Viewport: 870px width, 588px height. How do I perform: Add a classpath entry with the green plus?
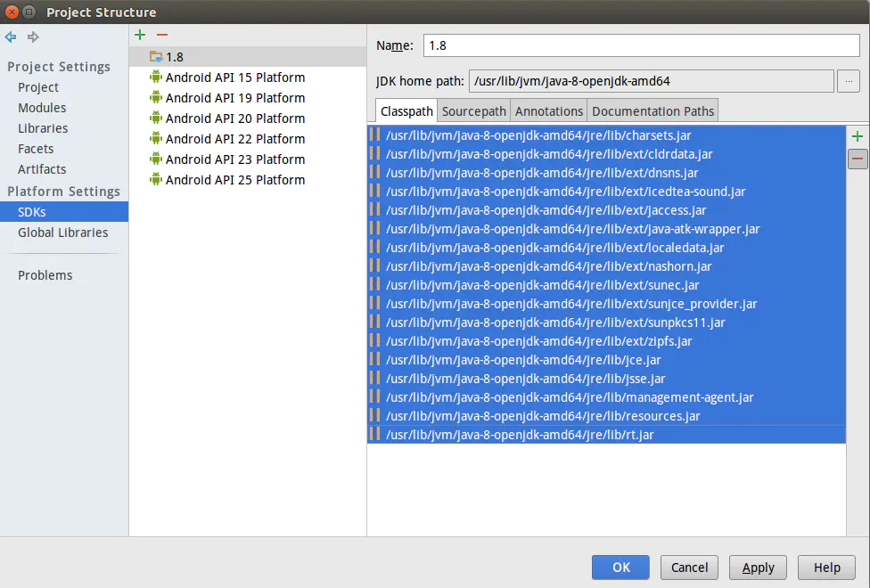(858, 136)
